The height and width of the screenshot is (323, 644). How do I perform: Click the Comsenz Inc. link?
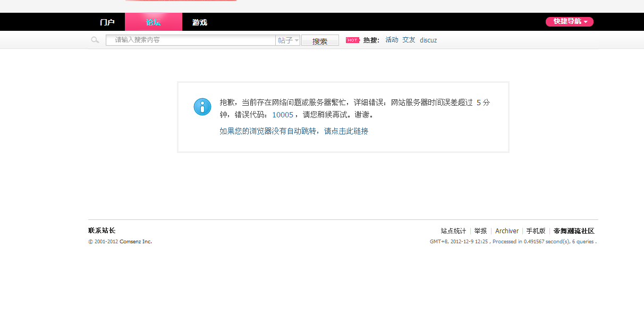point(135,242)
